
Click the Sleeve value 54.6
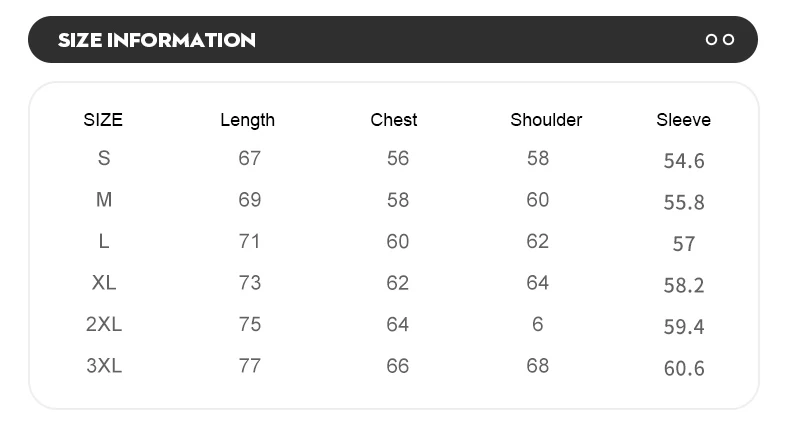point(684,161)
